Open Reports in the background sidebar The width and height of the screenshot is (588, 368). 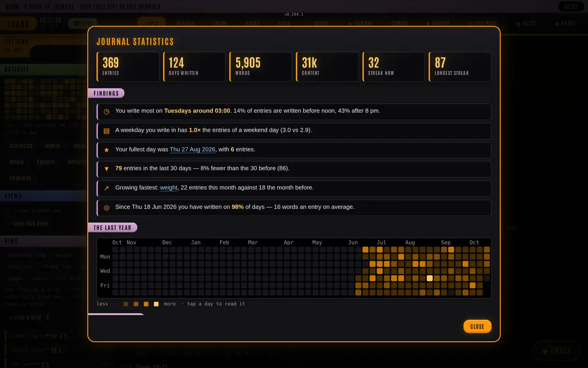[45, 162]
